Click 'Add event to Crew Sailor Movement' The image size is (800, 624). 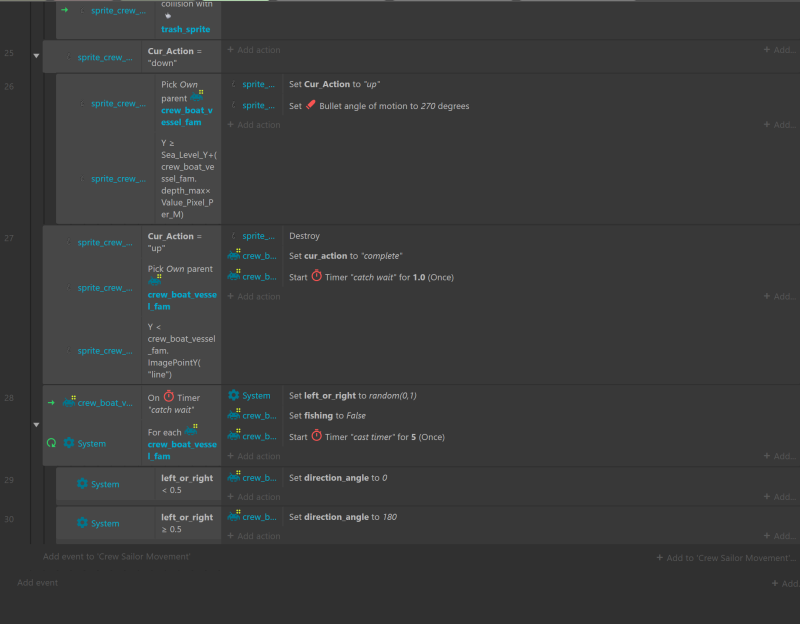(x=115, y=556)
